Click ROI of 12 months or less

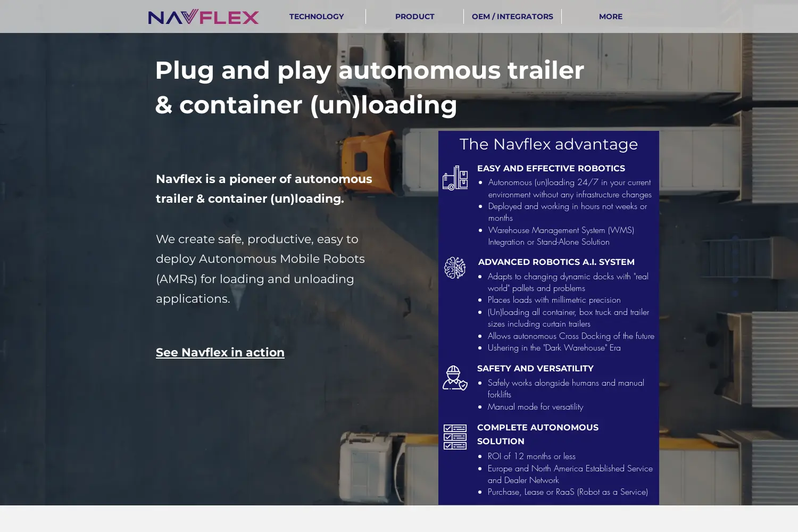pos(531,456)
